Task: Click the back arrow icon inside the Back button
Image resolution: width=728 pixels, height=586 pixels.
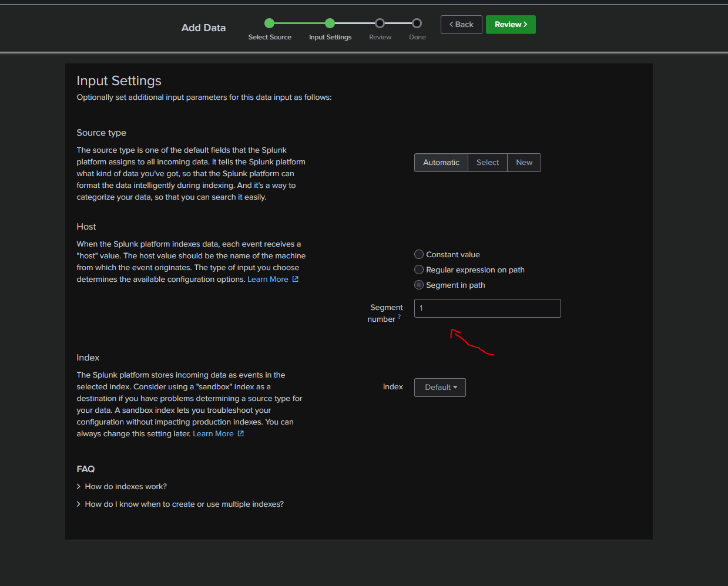Action: click(451, 24)
